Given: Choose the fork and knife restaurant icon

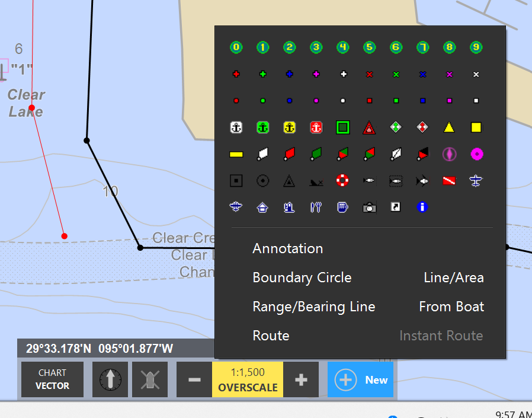Looking at the screenshot, I should click(316, 207).
